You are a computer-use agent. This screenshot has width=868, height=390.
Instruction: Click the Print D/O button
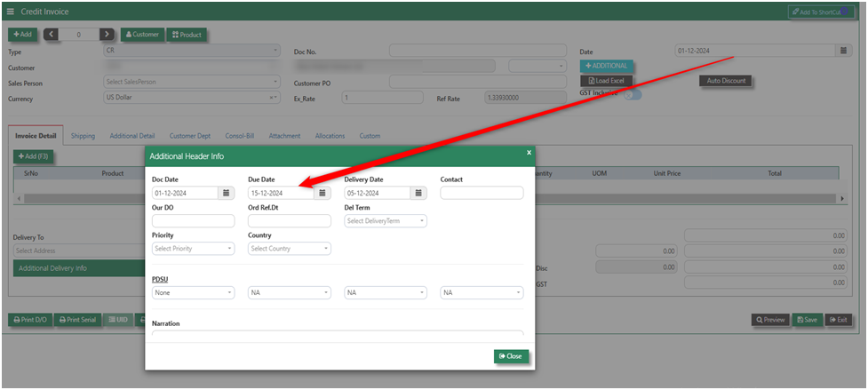point(30,320)
